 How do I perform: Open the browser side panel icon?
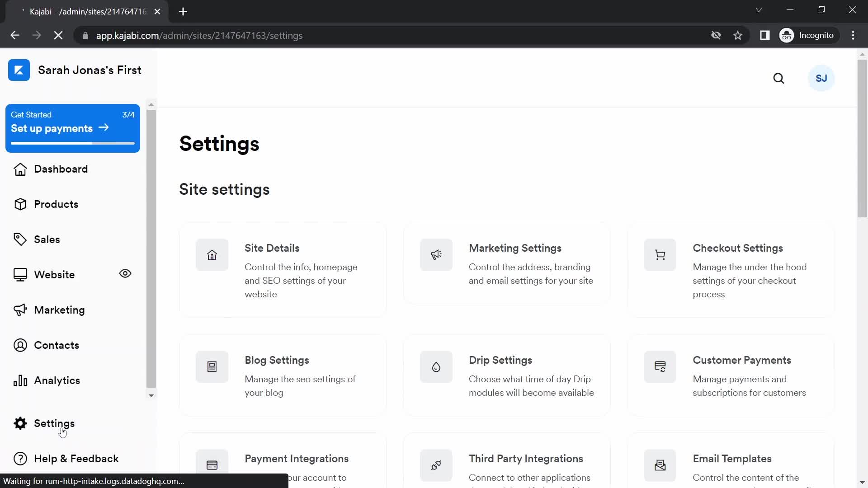pos(764,35)
